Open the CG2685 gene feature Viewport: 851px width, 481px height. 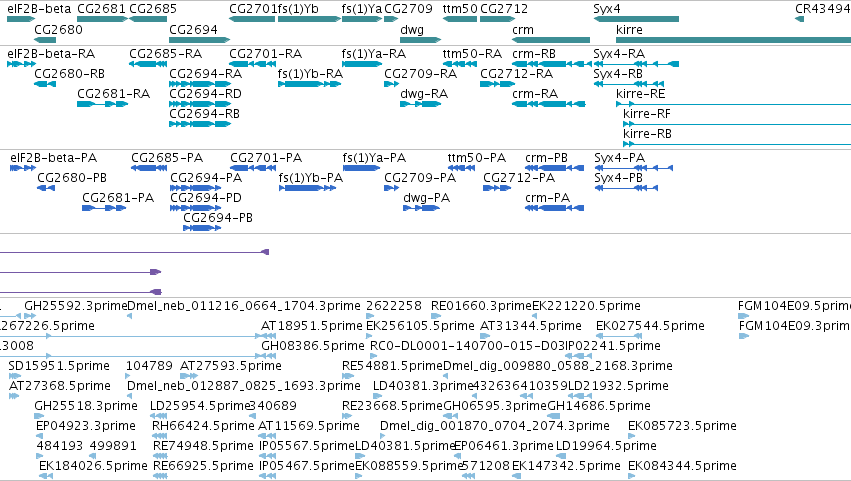(148, 19)
